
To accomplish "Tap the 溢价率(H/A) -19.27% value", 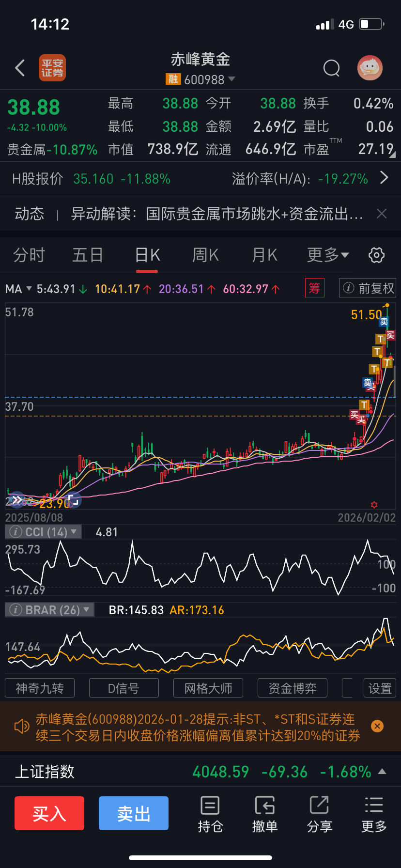I will tap(343, 179).
